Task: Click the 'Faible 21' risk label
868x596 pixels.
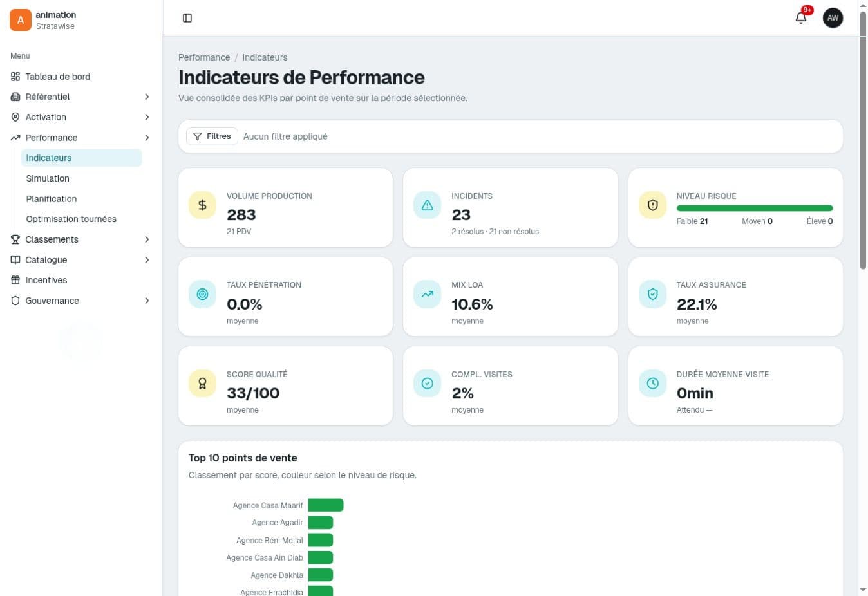Action: [692, 221]
